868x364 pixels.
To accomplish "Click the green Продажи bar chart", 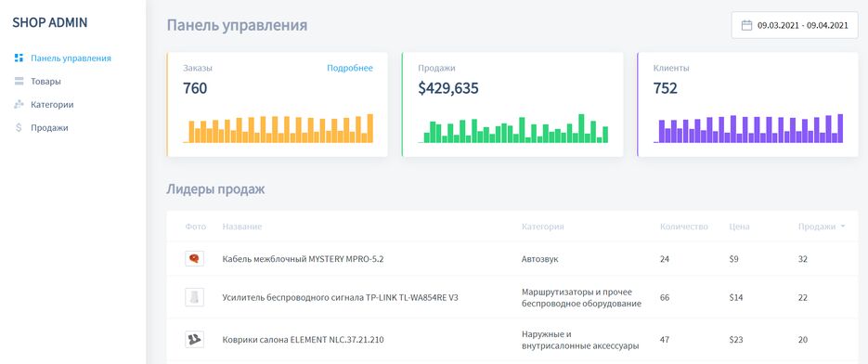I will point(513,128).
